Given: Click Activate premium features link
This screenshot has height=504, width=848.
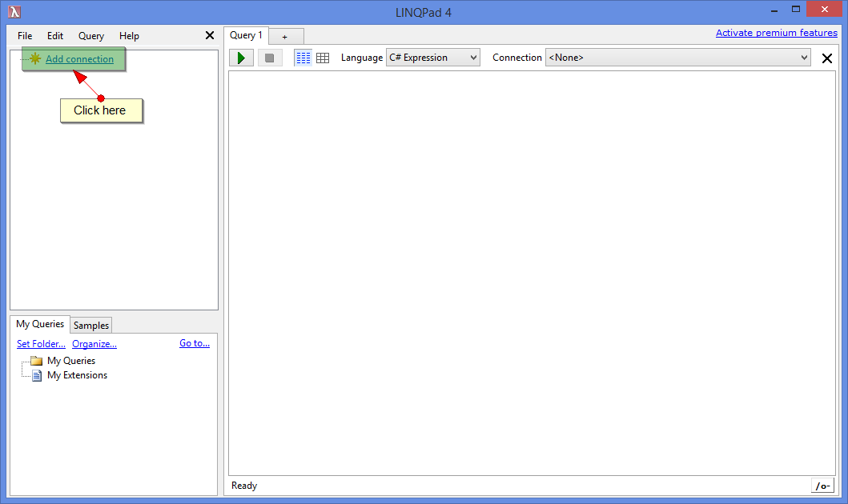Looking at the screenshot, I should 777,33.
